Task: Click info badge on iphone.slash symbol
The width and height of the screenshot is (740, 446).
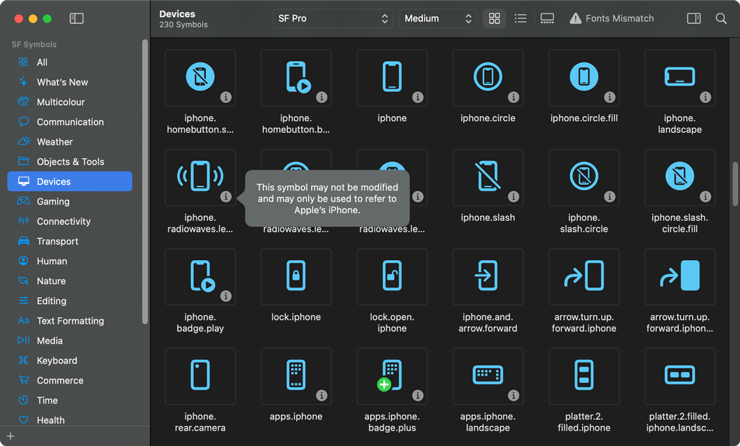Action: coord(513,197)
